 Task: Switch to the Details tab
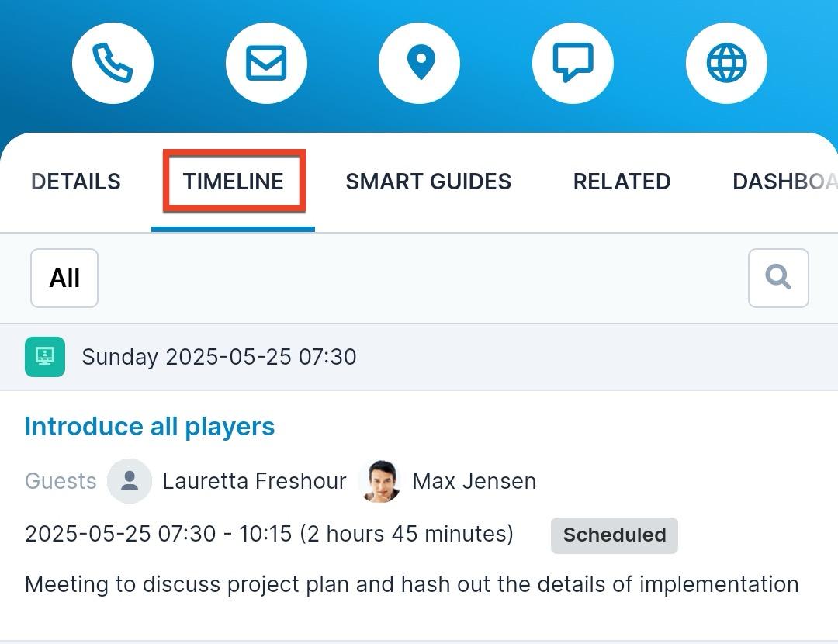click(76, 182)
